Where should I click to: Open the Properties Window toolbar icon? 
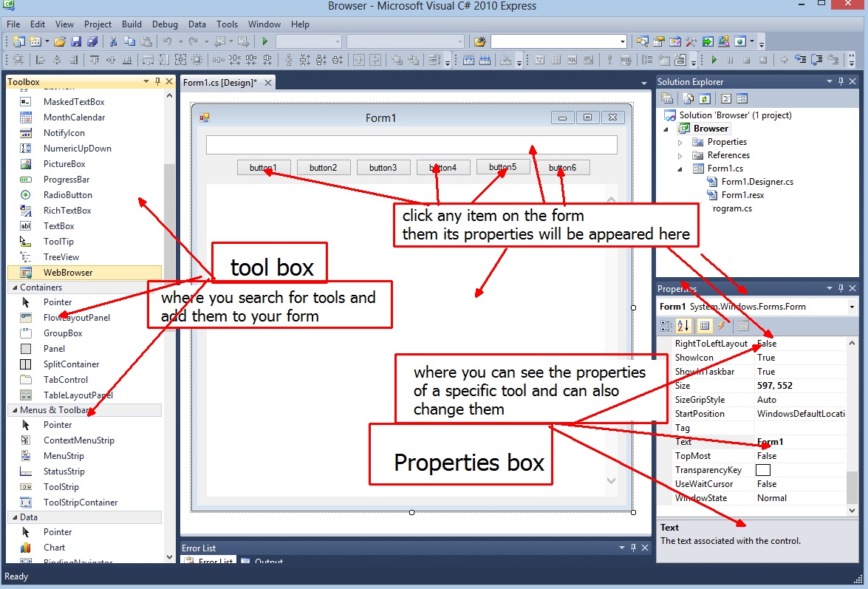659,41
